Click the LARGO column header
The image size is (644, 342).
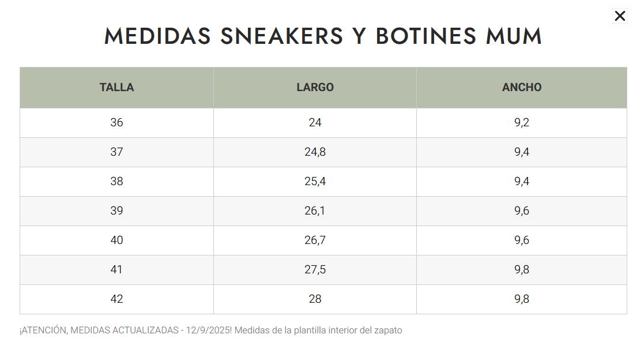tap(315, 88)
